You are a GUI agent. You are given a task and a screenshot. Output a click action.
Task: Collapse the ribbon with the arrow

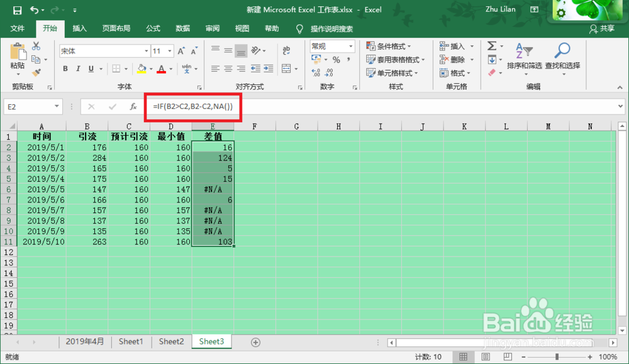(620, 87)
